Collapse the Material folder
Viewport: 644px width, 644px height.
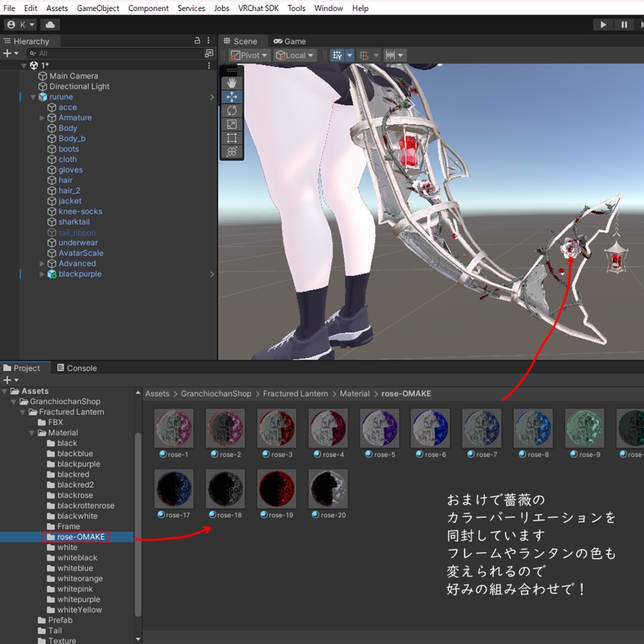coord(31,433)
